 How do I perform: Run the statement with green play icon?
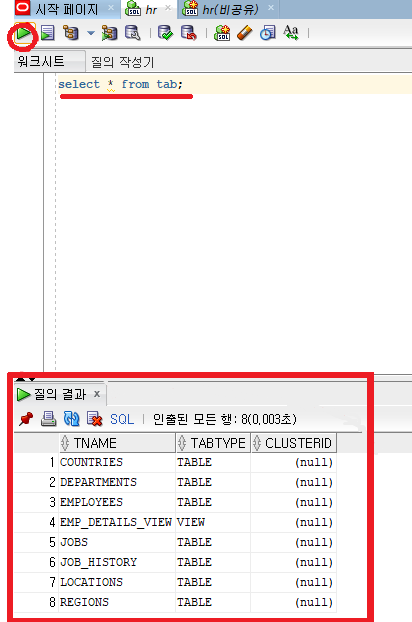click(23, 34)
